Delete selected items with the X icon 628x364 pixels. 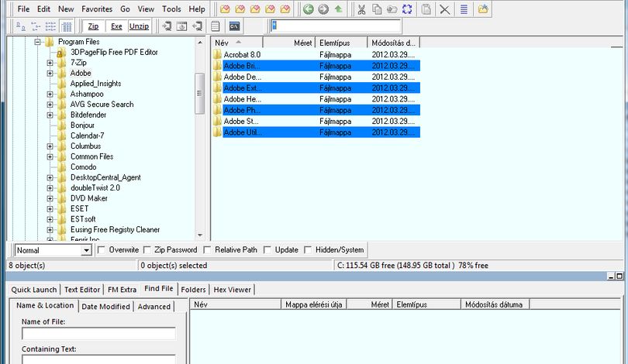(x=444, y=9)
